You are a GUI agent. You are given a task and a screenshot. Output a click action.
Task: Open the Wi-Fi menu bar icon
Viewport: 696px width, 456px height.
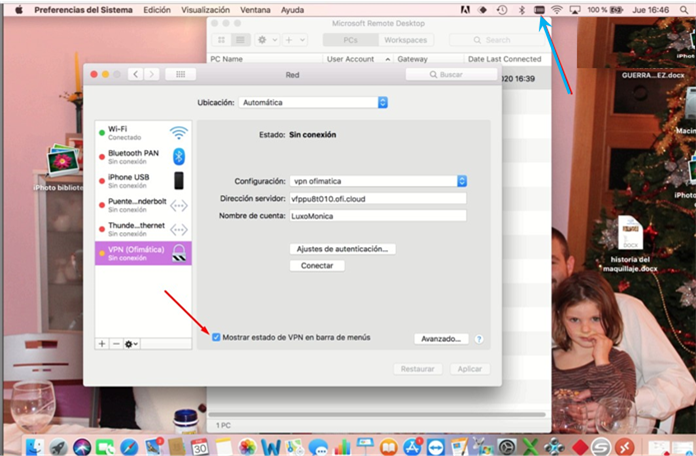(557, 10)
